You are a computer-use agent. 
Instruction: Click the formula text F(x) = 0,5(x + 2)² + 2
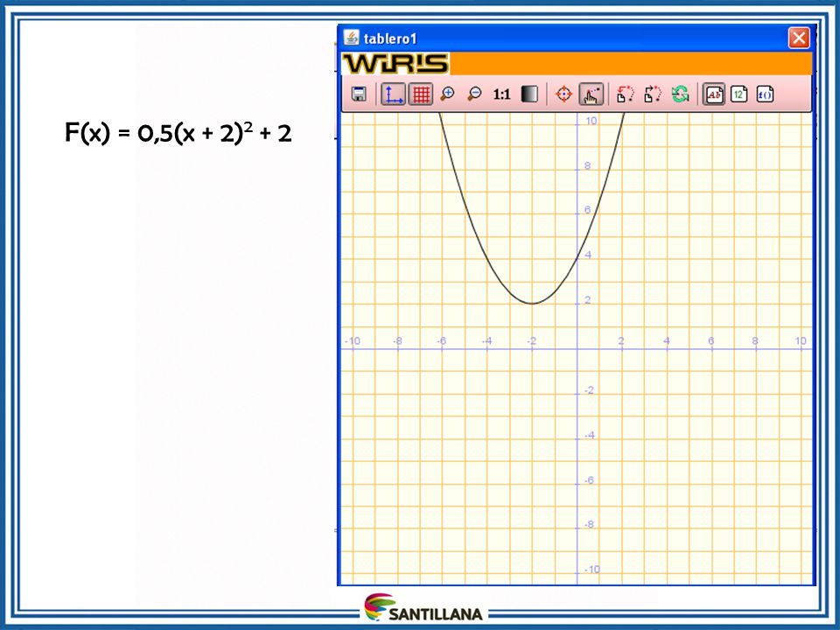click(x=178, y=132)
